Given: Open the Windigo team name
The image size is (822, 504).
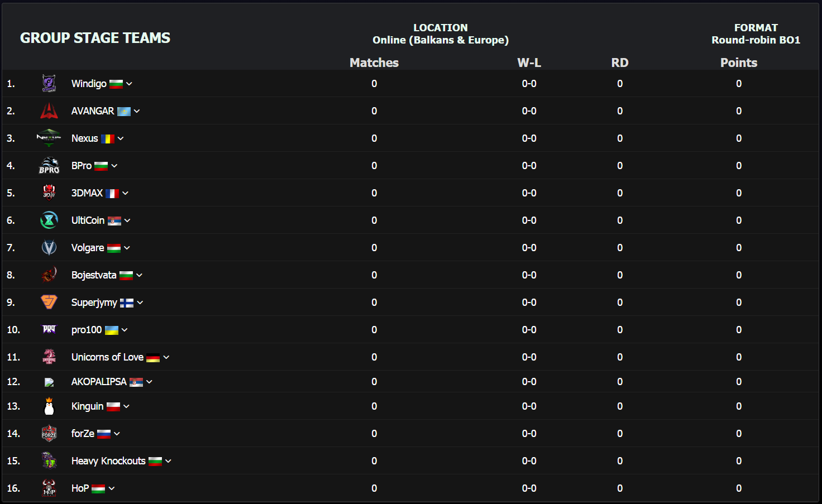Looking at the screenshot, I should 89,84.
